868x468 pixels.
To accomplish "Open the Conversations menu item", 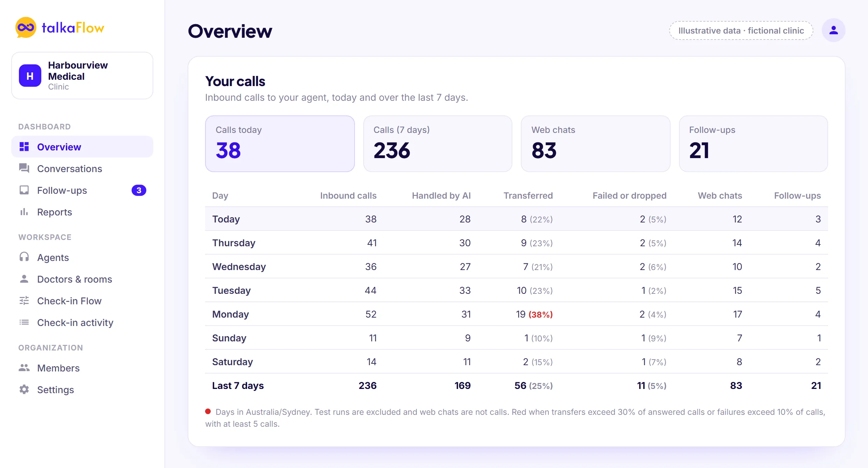I will pos(82,169).
